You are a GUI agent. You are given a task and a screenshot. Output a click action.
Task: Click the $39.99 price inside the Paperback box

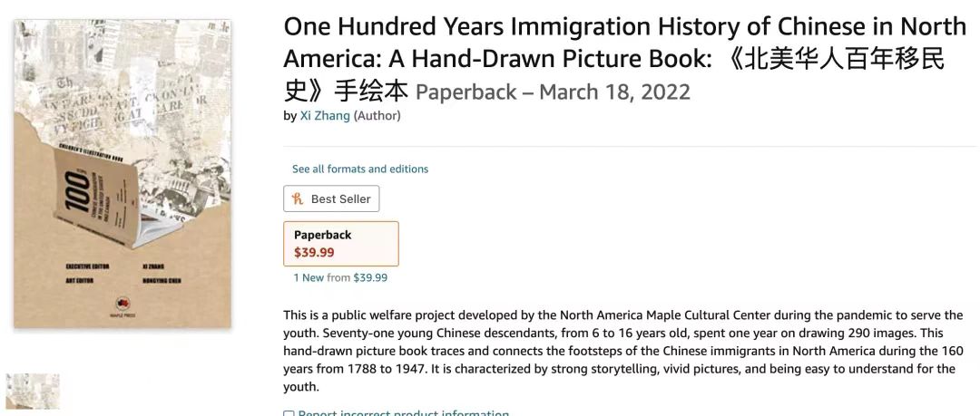click(x=314, y=252)
